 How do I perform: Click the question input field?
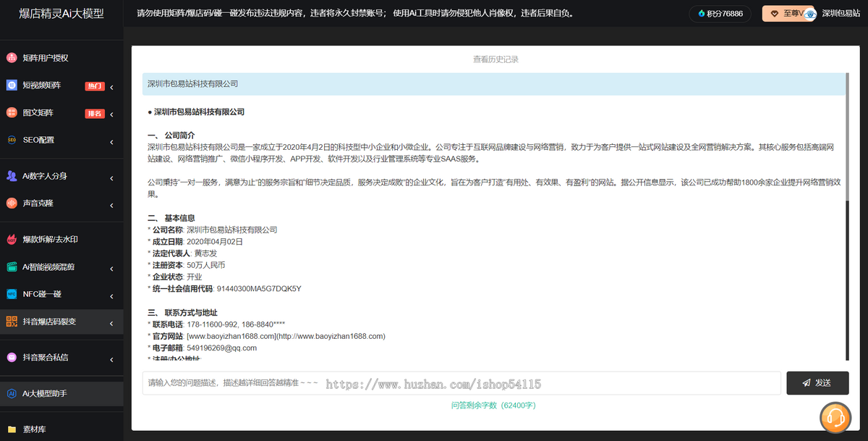click(x=461, y=383)
